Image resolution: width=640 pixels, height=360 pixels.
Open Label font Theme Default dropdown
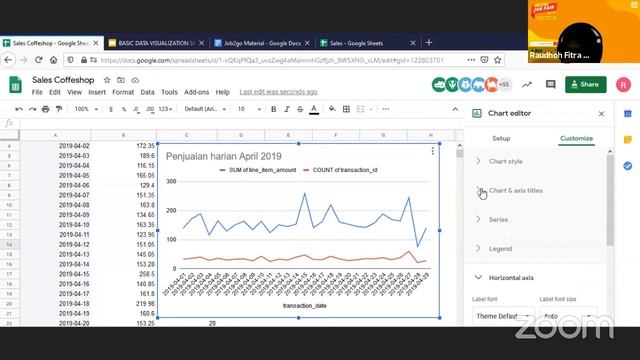503,316
